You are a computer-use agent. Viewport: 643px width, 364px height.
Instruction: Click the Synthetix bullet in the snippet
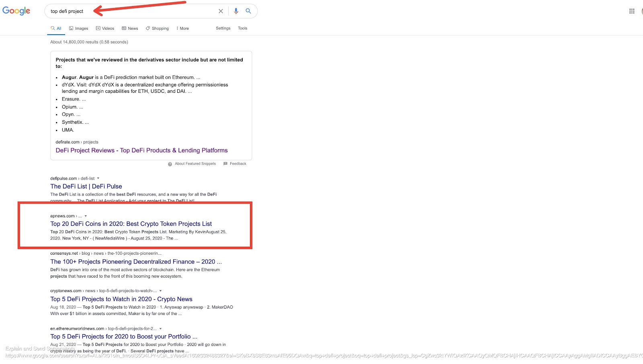(x=75, y=122)
